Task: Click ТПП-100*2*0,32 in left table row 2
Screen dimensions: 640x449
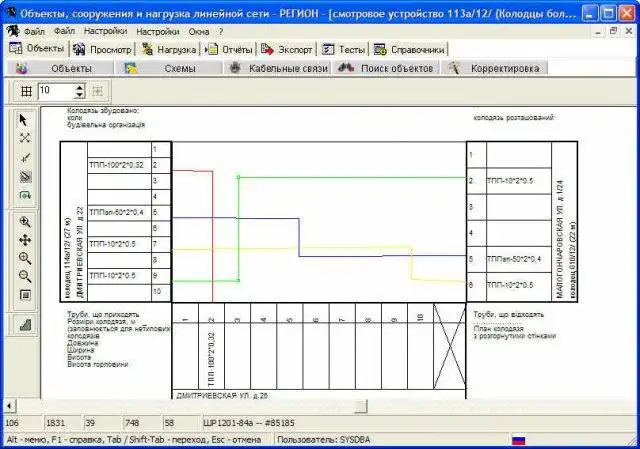Action: (116, 165)
